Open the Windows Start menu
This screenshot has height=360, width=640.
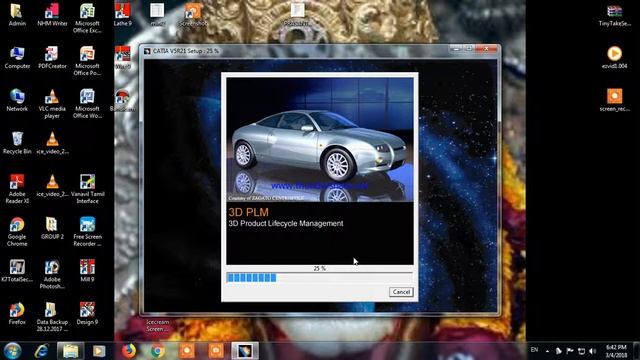12,351
